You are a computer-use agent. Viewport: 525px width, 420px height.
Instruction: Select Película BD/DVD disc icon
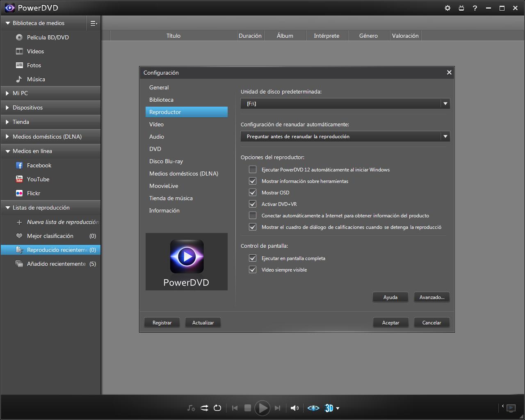click(19, 37)
